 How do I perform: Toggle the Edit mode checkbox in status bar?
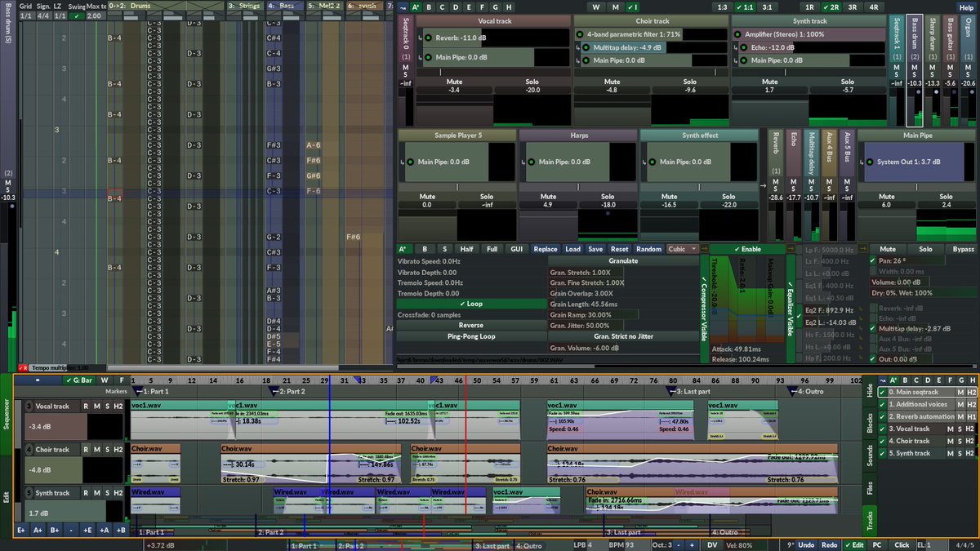point(854,544)
